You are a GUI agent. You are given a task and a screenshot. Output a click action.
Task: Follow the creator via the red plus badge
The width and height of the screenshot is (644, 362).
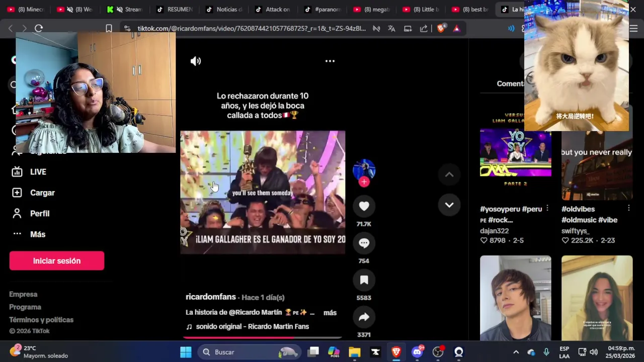coord(364,182)
